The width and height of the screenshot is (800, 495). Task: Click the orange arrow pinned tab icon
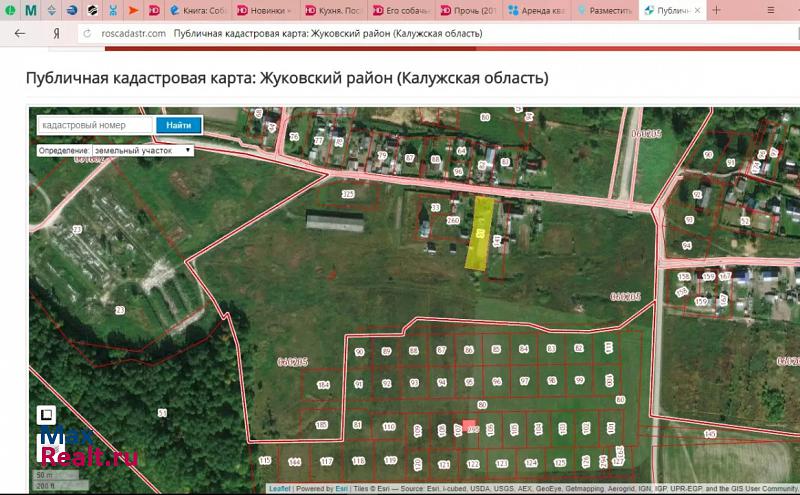[132, 11]
